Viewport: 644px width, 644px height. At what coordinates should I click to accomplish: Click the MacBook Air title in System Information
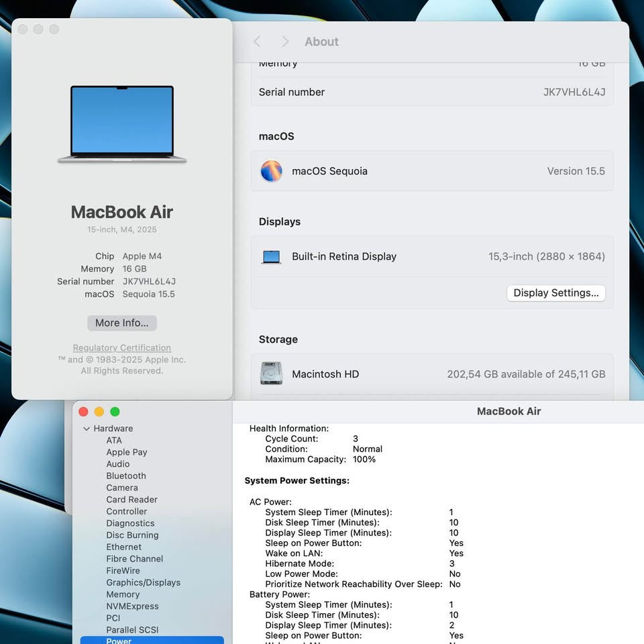(508, 411)
